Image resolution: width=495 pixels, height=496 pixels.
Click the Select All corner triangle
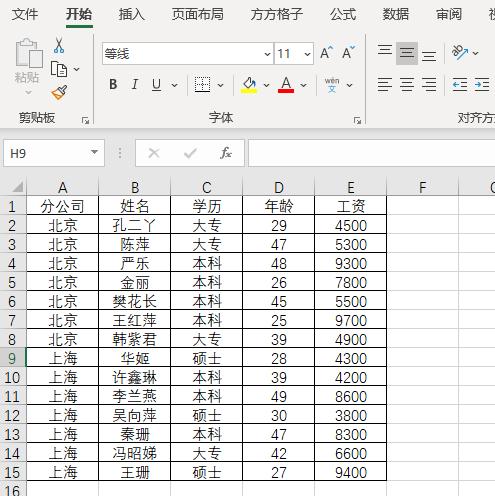tap(17, 187)
